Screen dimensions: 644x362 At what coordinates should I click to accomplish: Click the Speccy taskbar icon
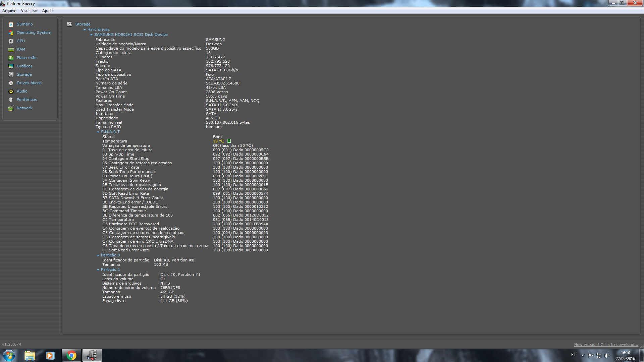point(92,355)
